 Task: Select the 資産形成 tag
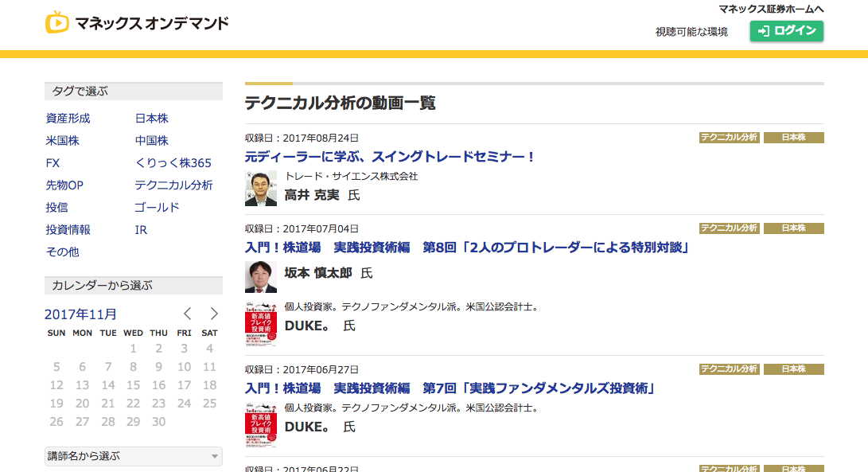click(x=68, y=119)
